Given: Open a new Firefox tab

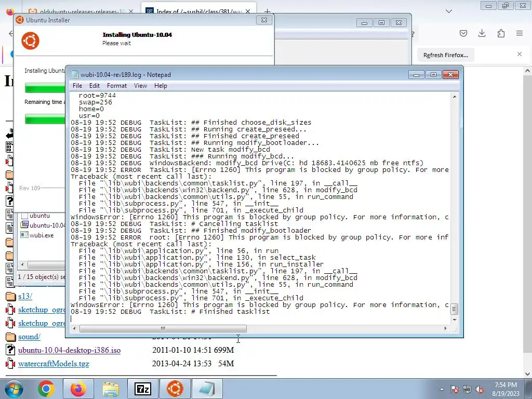Looking at the screenshot, I should 267,11.
